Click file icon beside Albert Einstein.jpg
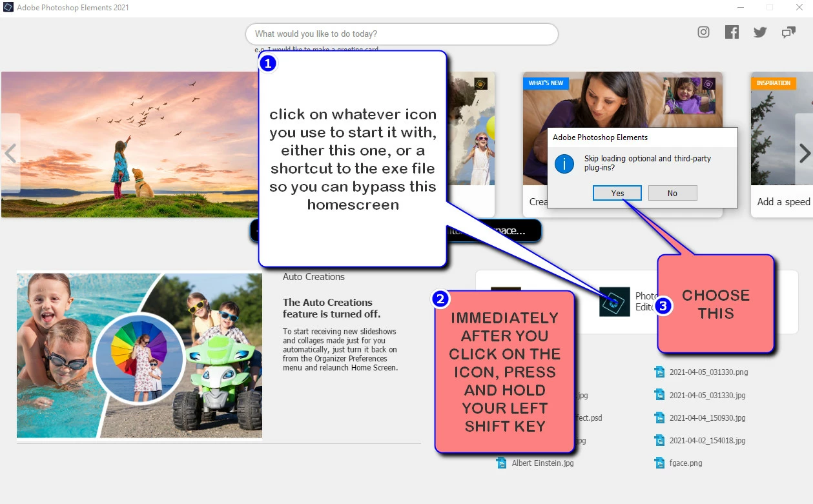The width and height of the screenshot is (813, 504). coord(501,463)
